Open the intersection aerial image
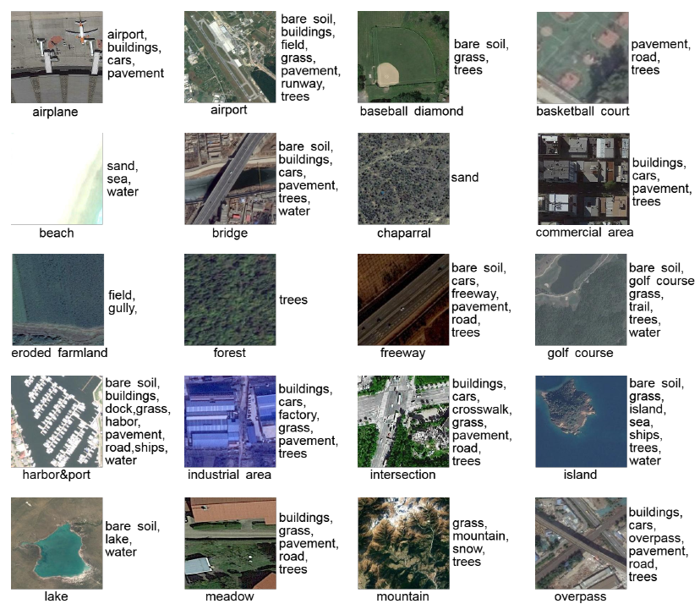Viewport: 700px width, 615px height. tap(403, 421)
